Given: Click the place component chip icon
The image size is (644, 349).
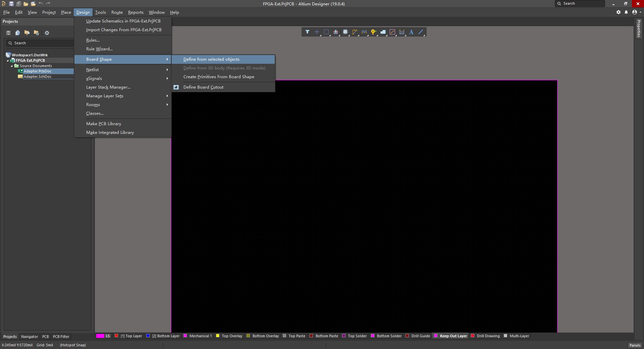Looking at the screenshot, I should (345, 32).
